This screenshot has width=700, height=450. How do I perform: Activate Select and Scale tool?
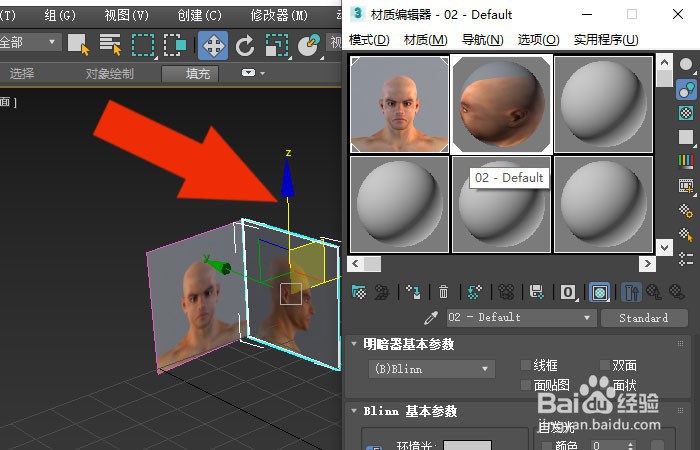point(277,46)
